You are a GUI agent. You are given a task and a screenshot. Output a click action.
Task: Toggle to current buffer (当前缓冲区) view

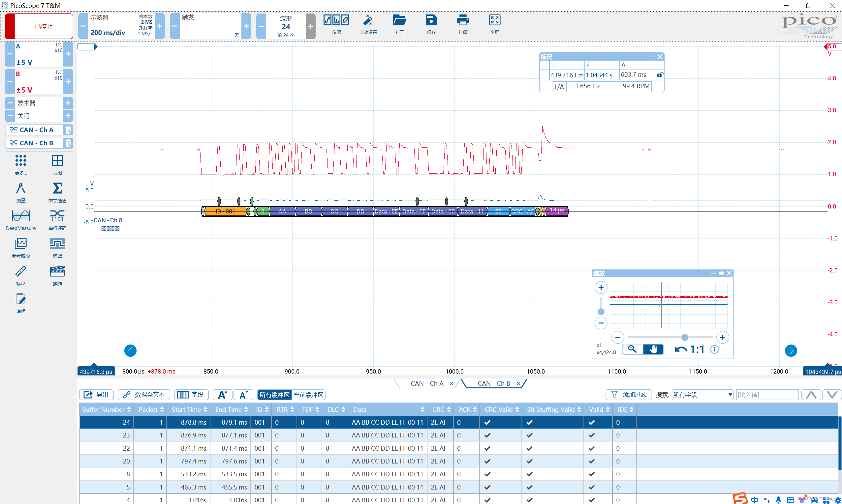click(x=308, y=395)
